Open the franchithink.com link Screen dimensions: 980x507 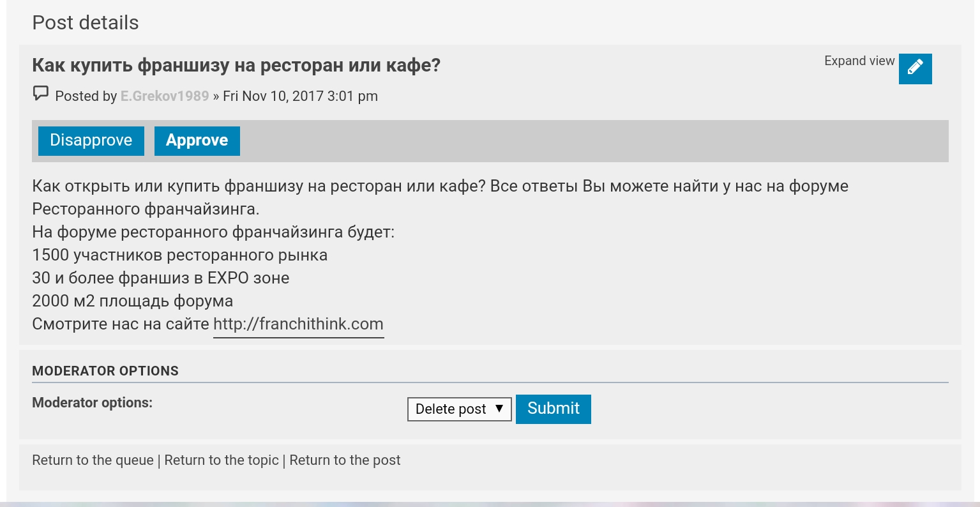[x=298, y=324]
